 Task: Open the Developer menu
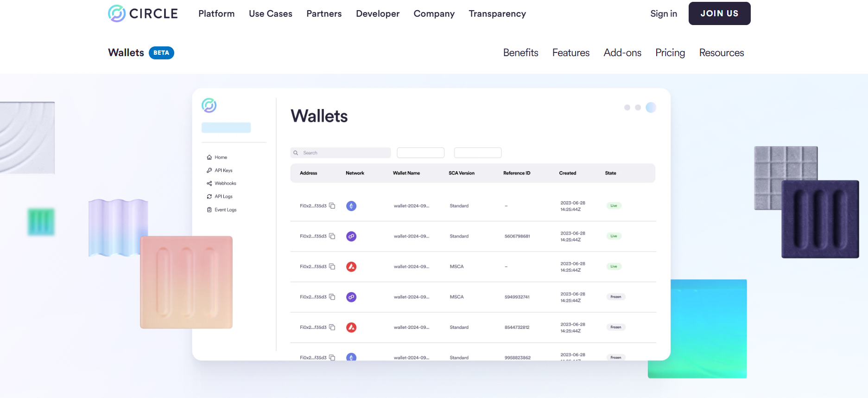click(x=377, y=13)
